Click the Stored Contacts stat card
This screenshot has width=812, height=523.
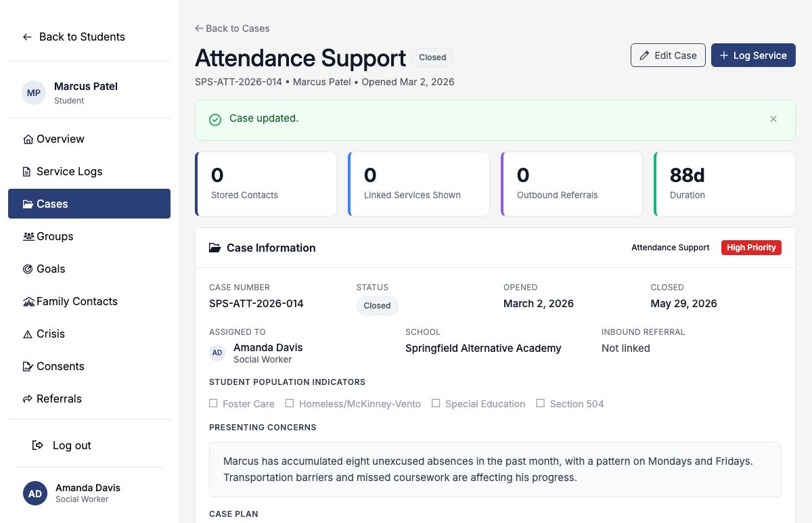click(266, 184)
